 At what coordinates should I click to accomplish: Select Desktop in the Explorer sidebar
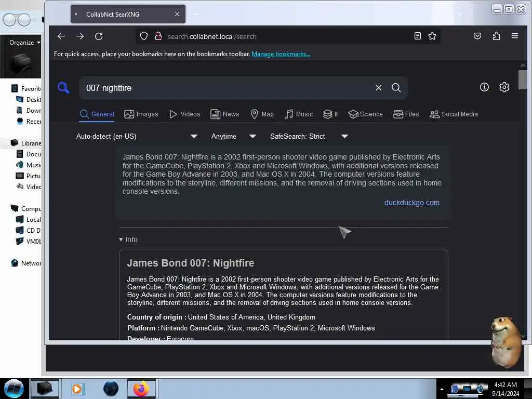[29, 99]
